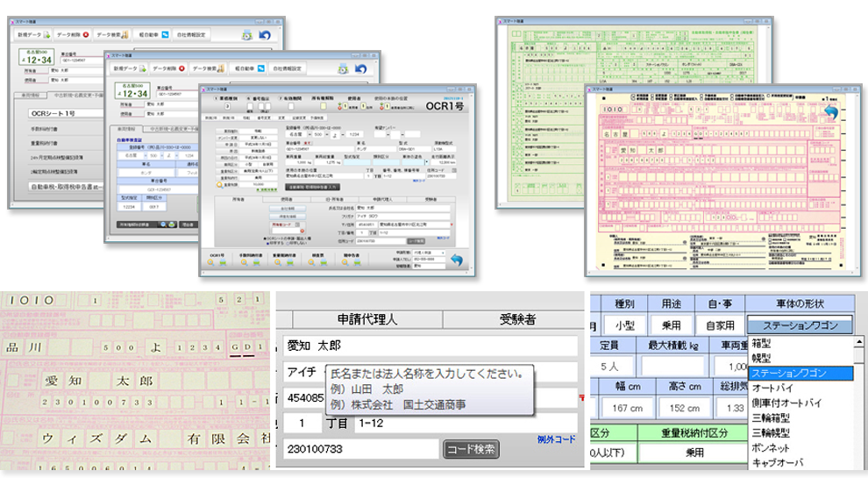Select 申請代理人 tab in enlarged bottom panel
Screen dimensions: 868x478
(x=367, y=319)
